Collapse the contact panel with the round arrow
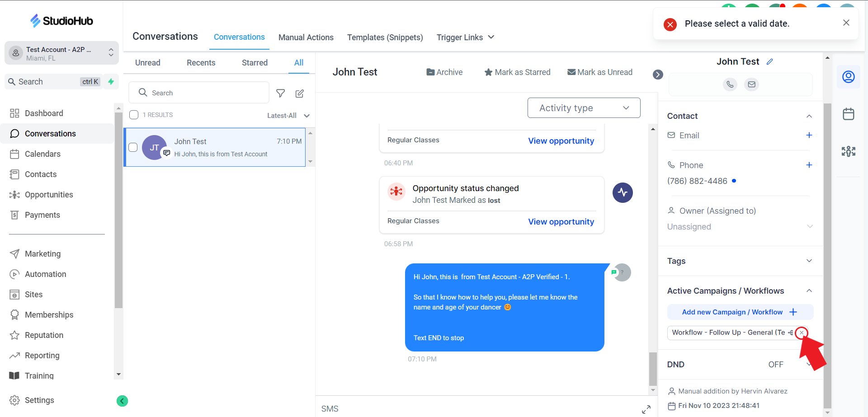This screenshot has width=868, height=417. (x=658, y=75)
